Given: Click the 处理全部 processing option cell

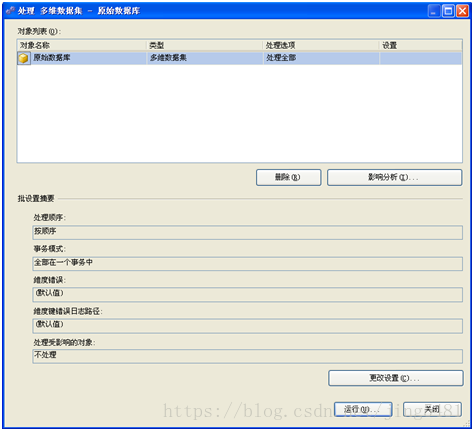Looking at the screenshot, I should pyautogui.click(x=321, y=58).
